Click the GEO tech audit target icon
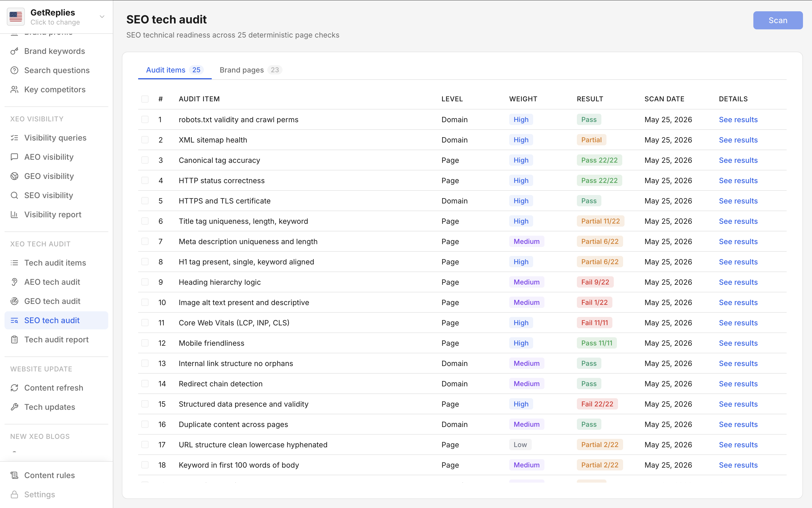 click(14, 301)
